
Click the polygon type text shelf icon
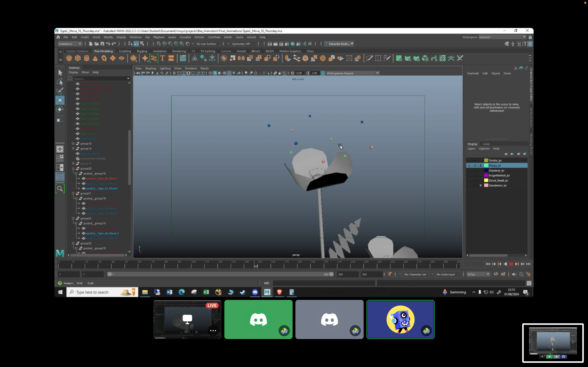[x=162, y=58]
